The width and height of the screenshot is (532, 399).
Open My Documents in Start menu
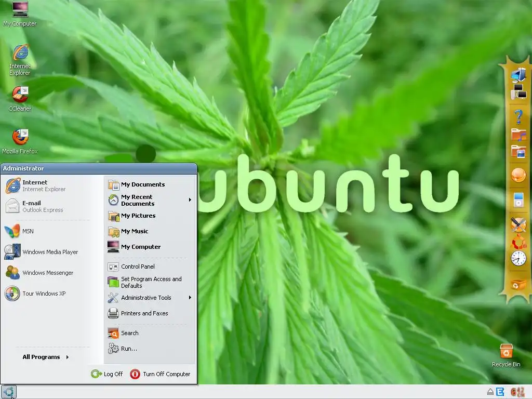click(x=150, y=184)
